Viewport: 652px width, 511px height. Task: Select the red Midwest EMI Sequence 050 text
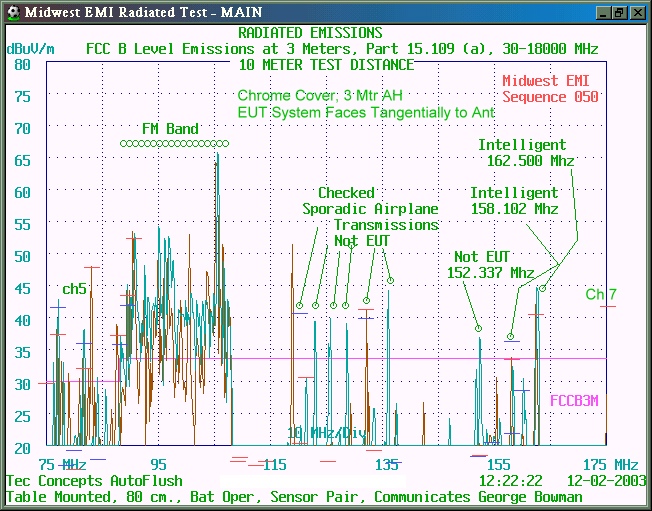[550, 89]
